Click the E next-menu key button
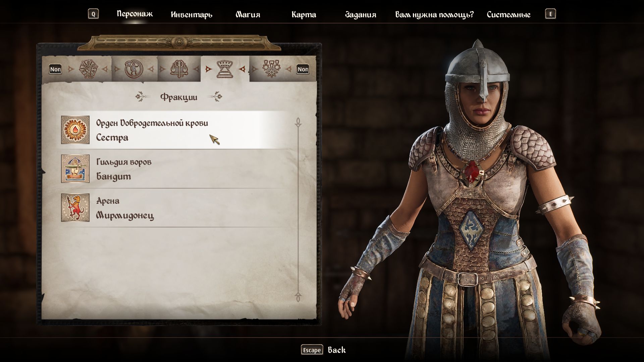This screenshot has width=644, height=362. (x=550, y=14)
